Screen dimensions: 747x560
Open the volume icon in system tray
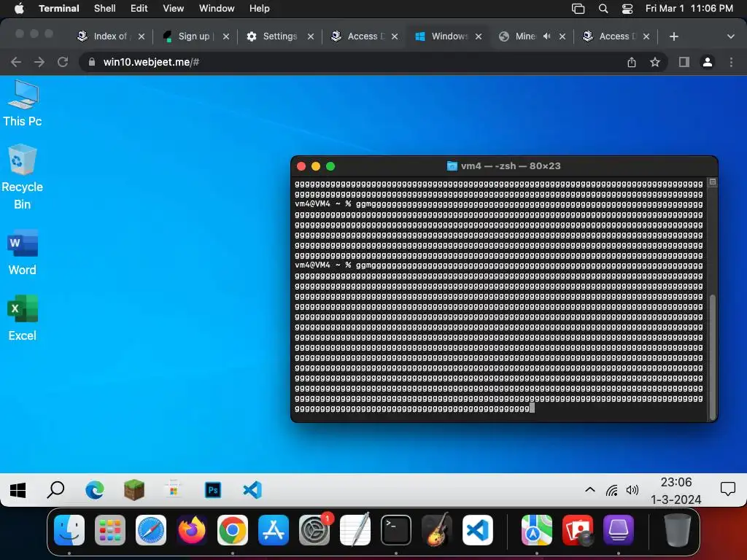[632, 490]
